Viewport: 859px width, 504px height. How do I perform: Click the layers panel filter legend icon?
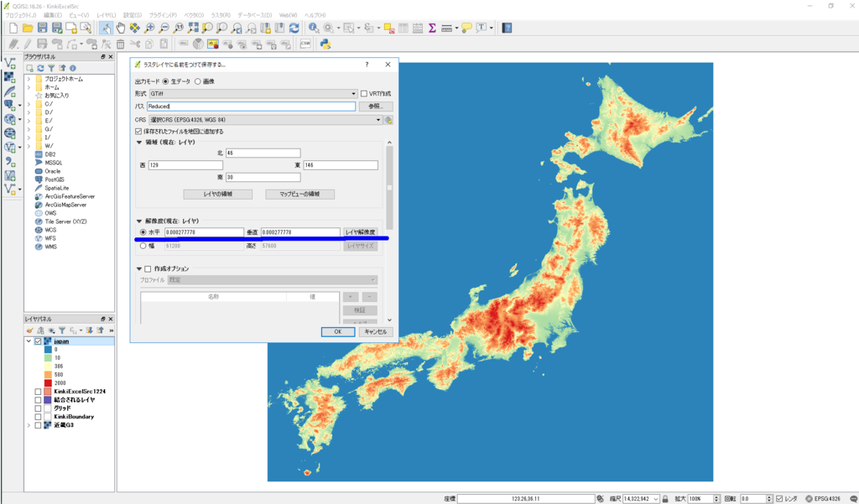pyautogui.click(x=62, y=330)
